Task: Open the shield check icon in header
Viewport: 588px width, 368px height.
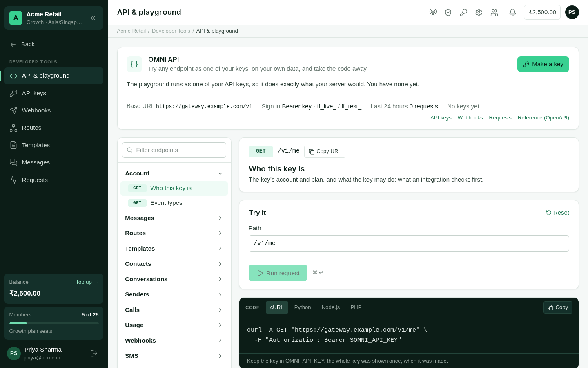Action: (x=448, y=12)
